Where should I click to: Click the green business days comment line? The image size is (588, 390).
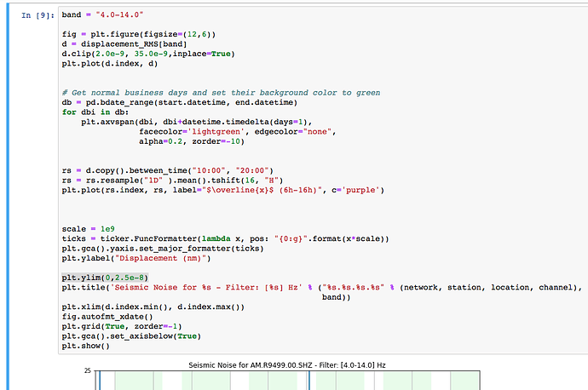pyautogui.click(x=221, y=93)
